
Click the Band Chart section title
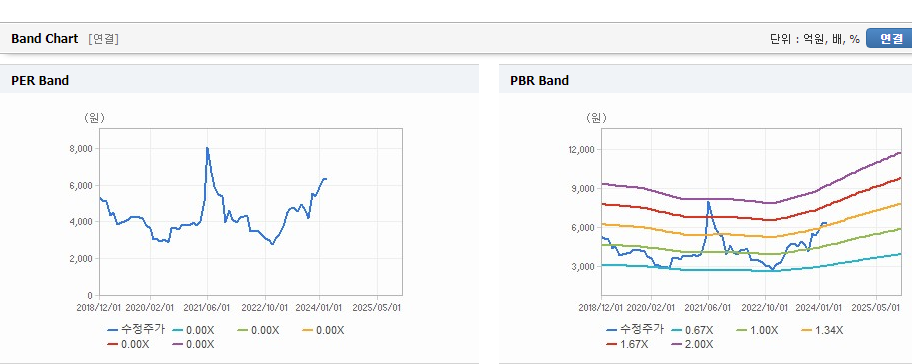[x=44, y=39]
